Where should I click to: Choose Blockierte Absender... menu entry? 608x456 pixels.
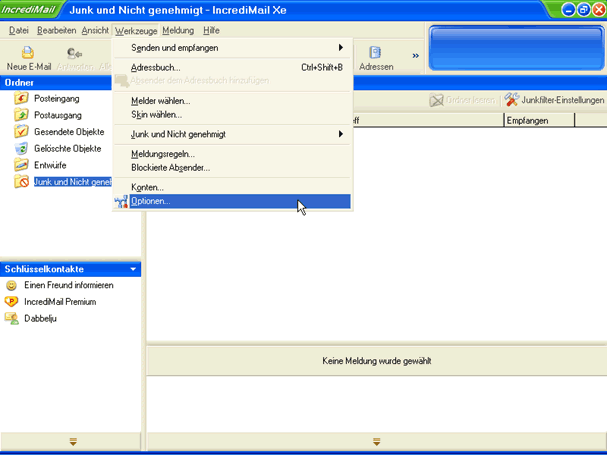pyautogui.click(x=233, y=168)
